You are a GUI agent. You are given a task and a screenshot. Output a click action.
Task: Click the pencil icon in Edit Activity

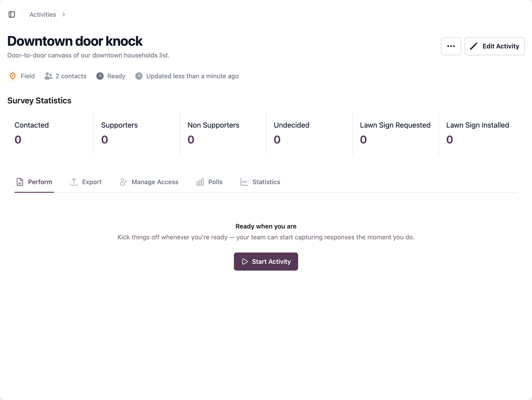pos(473,46)
